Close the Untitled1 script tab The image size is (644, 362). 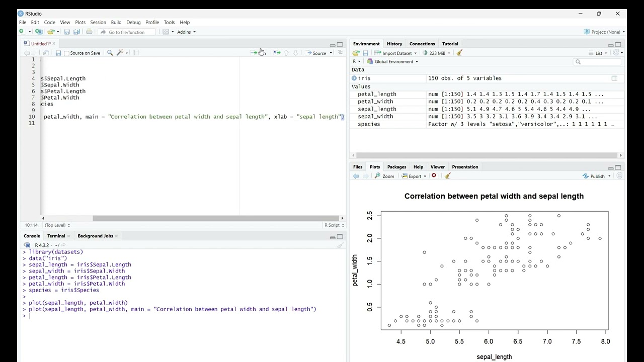pos(54,44)
